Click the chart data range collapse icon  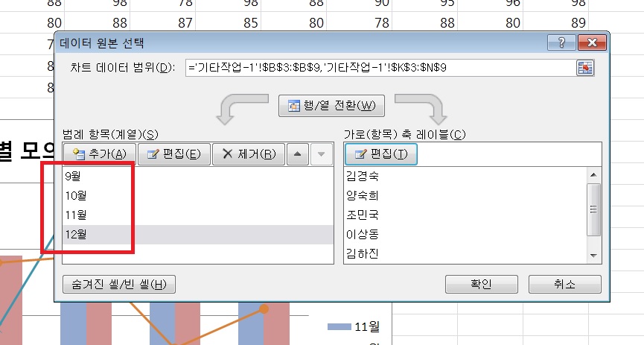coord(585,68)
